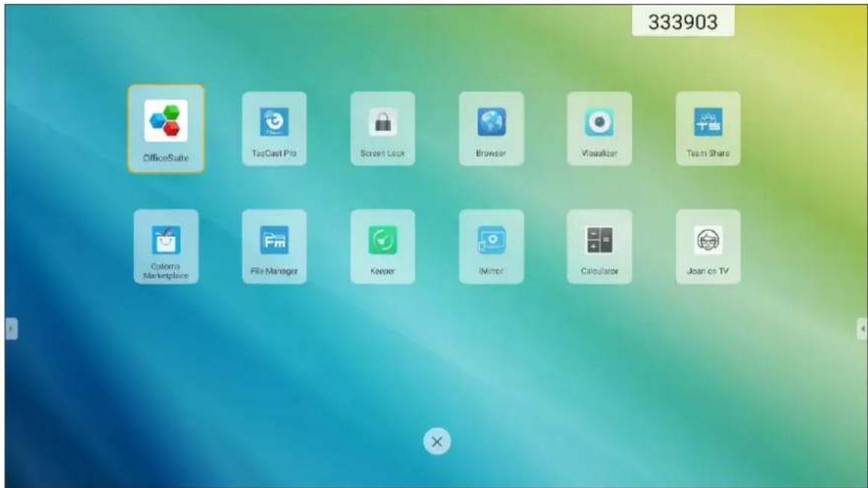Close the apps menu with X button
Viewport: 868px width, 488px height.
coord(437,442)
